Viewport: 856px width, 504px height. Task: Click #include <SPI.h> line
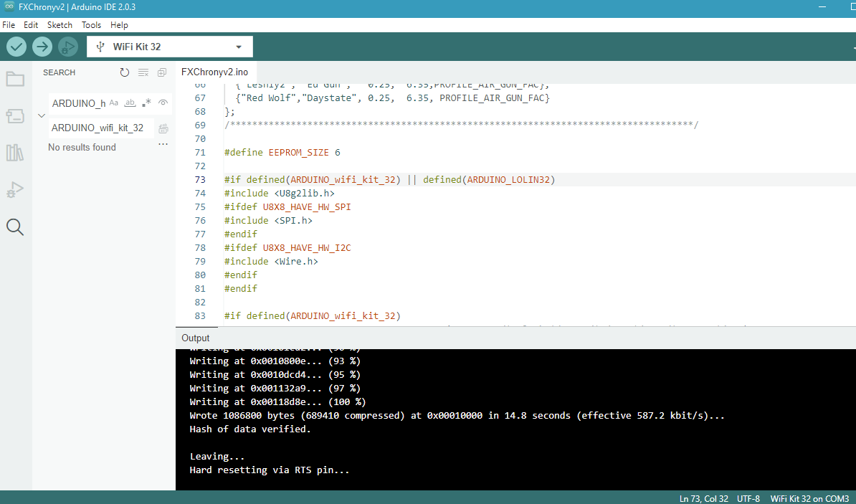tap(268, 221)
